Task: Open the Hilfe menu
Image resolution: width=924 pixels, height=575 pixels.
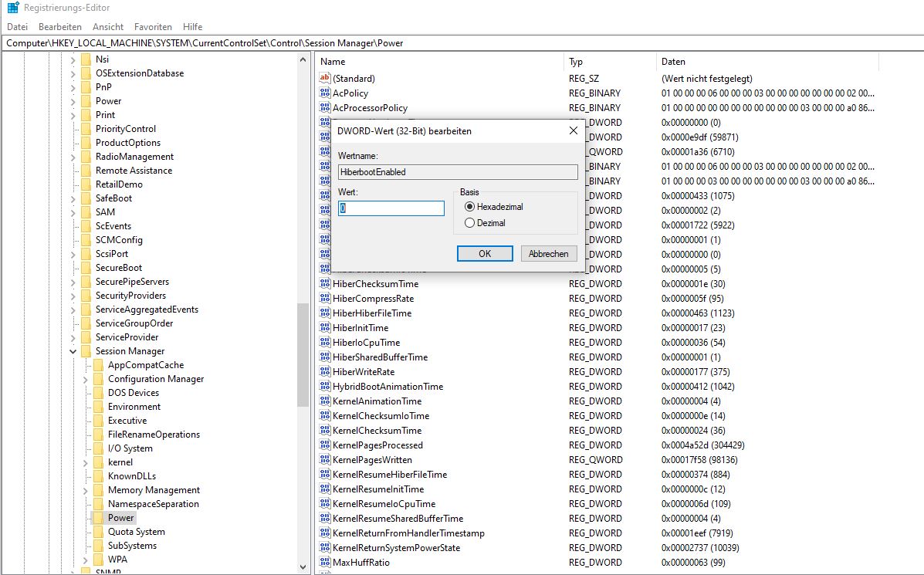Action: coord(192,26)
